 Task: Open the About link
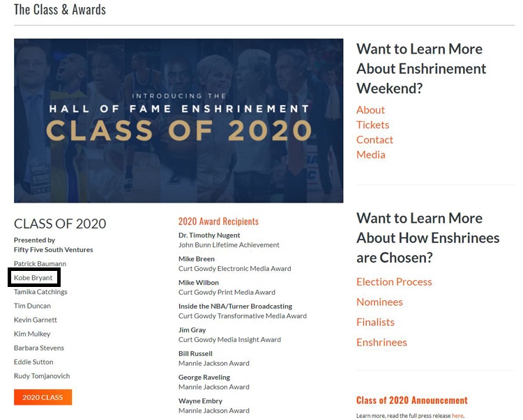click(x=370, y=110)
